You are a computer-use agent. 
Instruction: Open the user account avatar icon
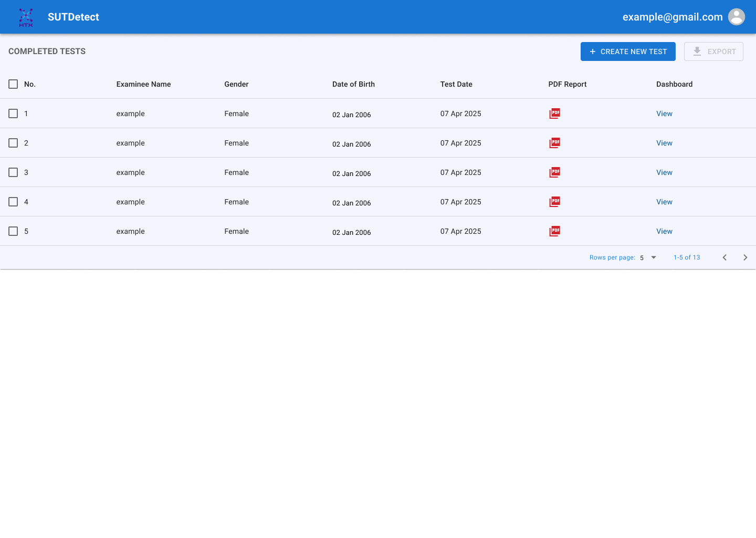click(x=736, y=17)
